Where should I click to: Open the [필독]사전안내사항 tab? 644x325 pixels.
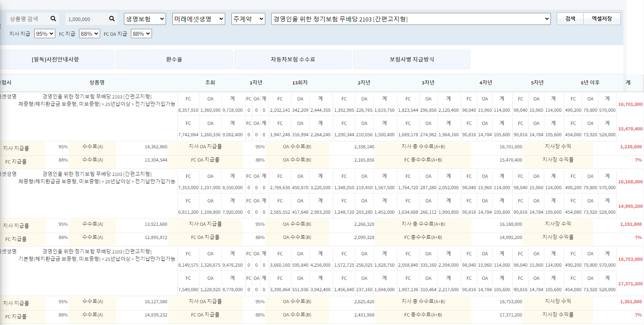(x=55, y=60)
